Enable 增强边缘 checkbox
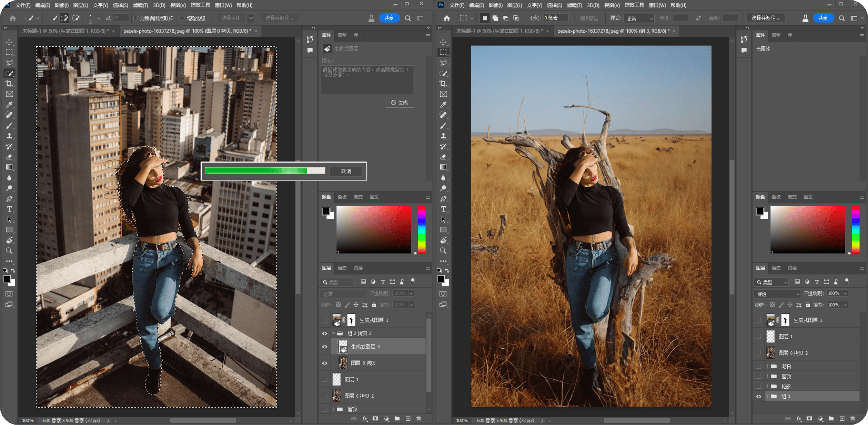The image size is (868, 425). point(182,18)
